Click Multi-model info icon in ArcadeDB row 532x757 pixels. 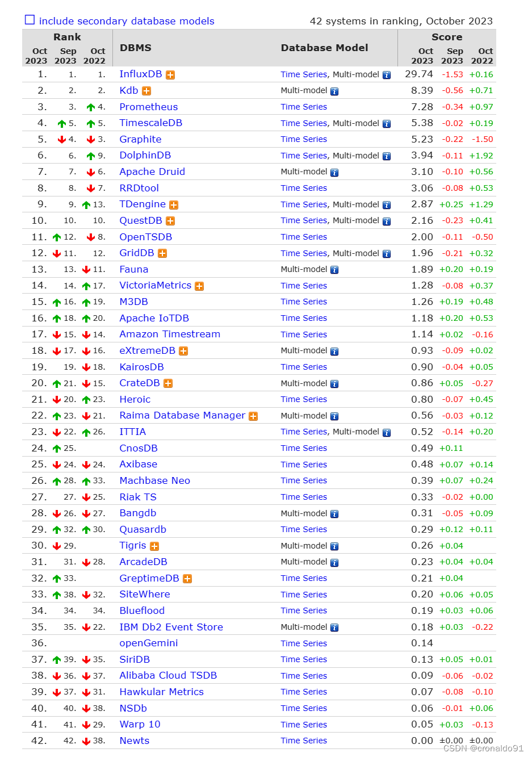334,563
